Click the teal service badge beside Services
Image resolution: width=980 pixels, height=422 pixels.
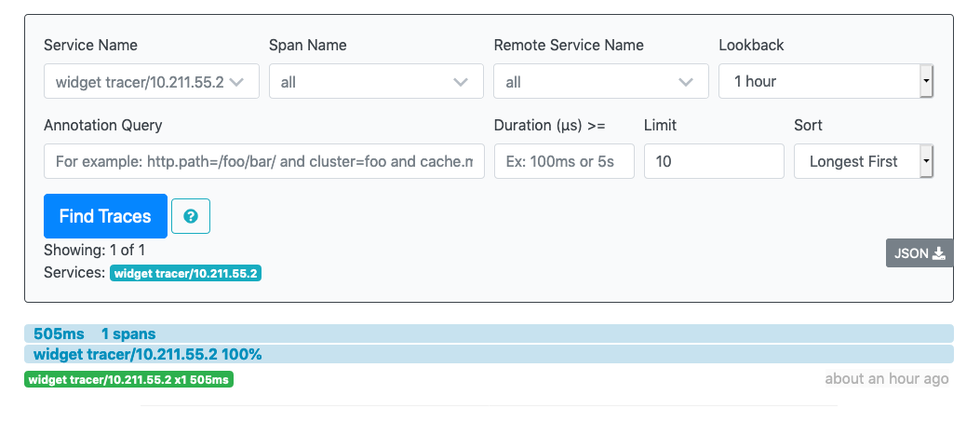(186, 273)
